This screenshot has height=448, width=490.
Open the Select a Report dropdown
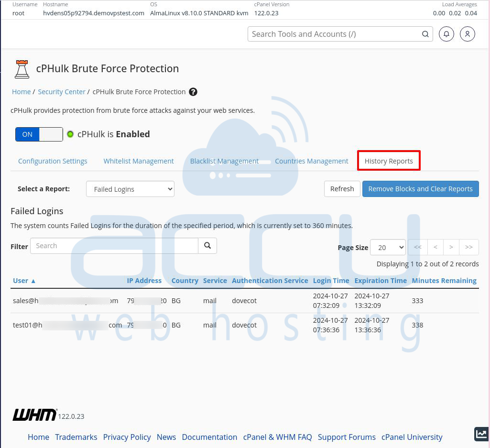pos(130,189)
